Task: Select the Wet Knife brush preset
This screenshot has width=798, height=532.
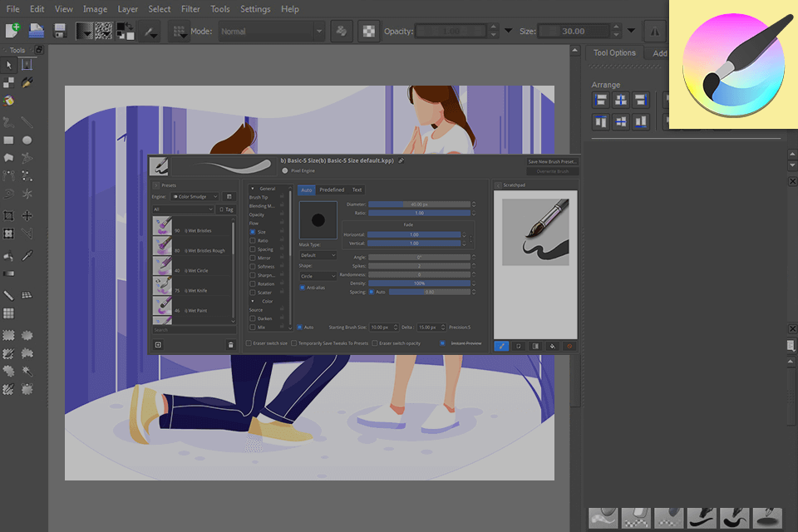Action: coord(193,288)
